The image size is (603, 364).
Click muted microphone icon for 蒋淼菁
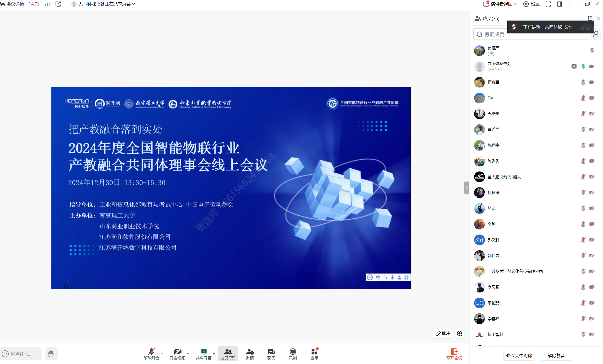click(x=583, y=82)
